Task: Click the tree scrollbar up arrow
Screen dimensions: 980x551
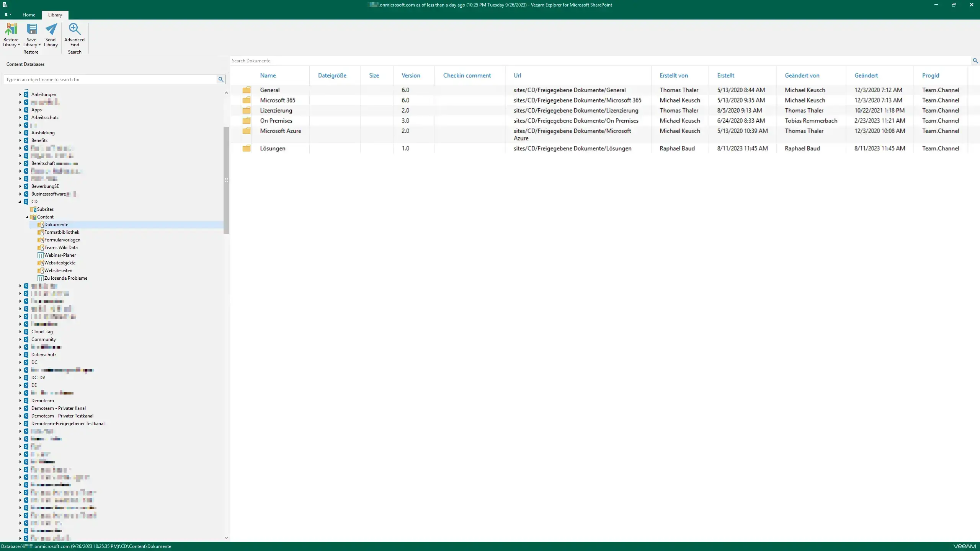Action: [x=226, y=93]
